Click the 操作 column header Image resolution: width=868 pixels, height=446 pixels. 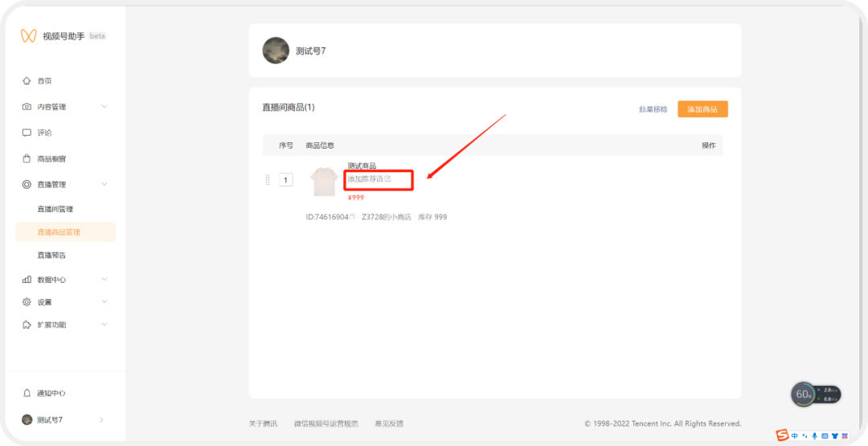pos(709,145)
